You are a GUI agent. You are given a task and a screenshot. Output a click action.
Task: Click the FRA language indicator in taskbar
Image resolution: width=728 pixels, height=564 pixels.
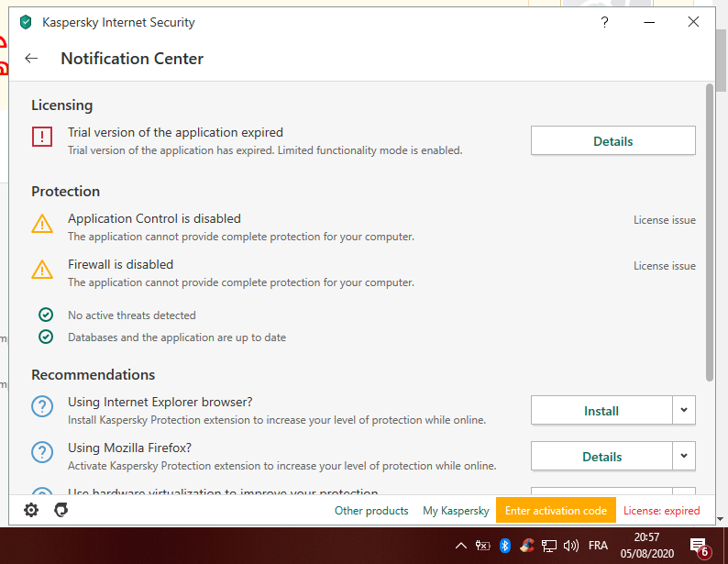[x=598, y=546]
